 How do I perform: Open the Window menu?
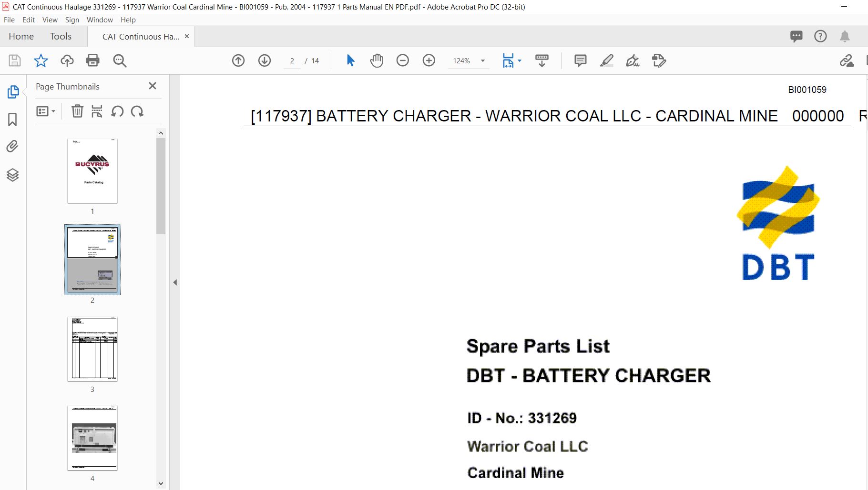point(100,20)
